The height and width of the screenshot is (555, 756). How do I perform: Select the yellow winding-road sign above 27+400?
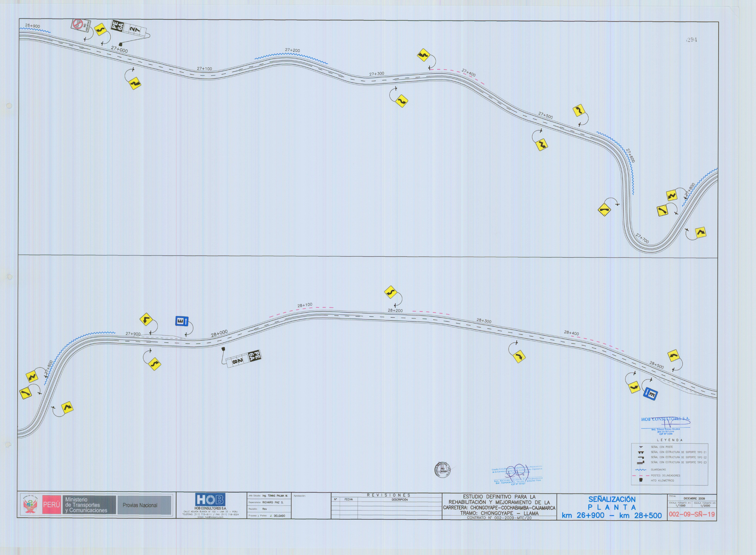(x=424, y=55)
